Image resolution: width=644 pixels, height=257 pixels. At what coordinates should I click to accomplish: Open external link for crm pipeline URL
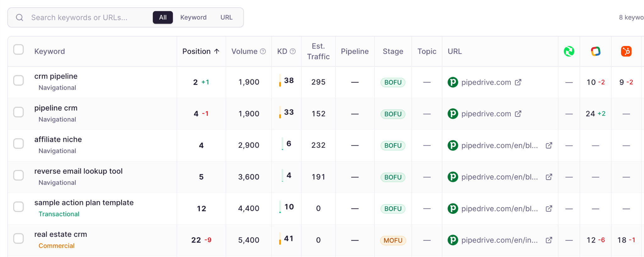518,82
